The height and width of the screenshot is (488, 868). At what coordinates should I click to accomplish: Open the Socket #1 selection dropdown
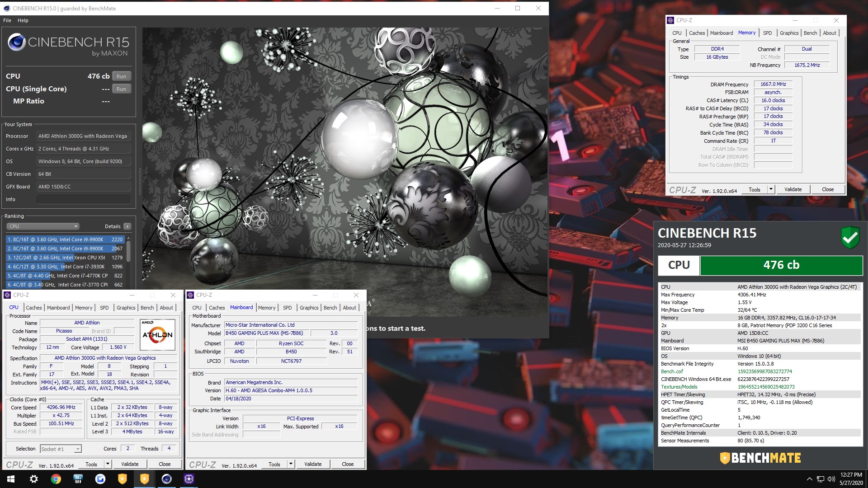pos(61,449)
